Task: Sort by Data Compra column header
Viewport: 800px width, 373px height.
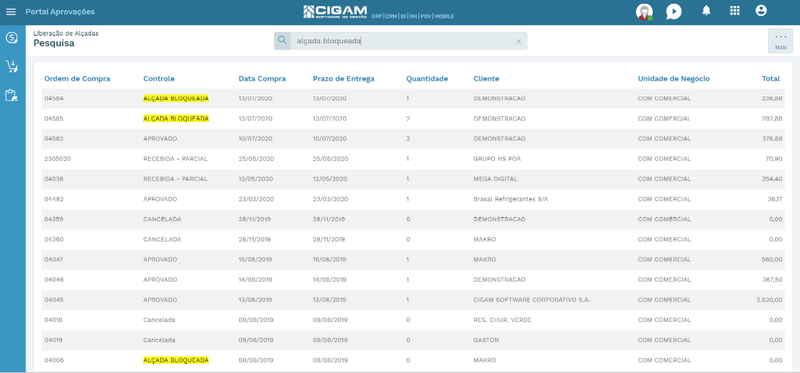Action: pyautogui.click(x=262, y=79)
